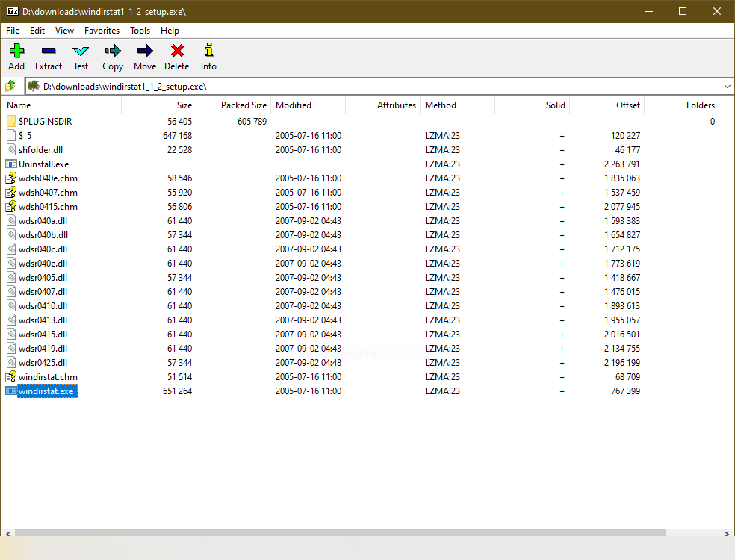The width and height of the screenshot is (735, 560).
Task: Click the scrollbar right arrow
Action: [x=727, y=533]
